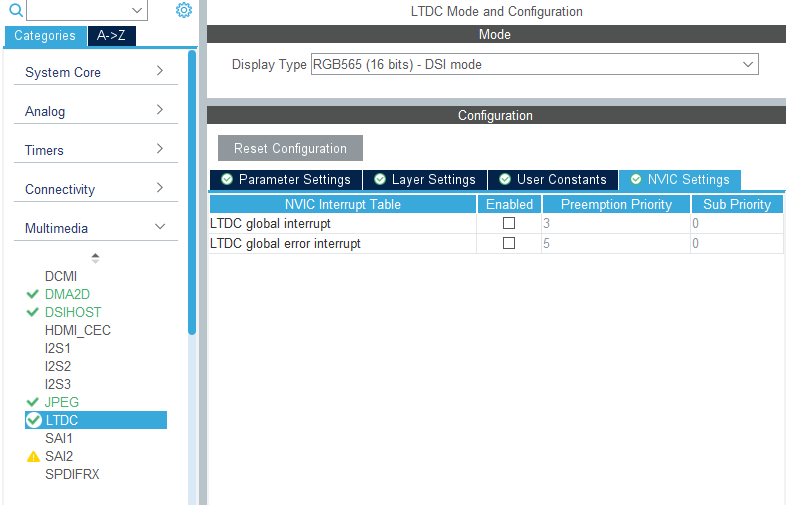Click the search magnifier icon
The width and height of the screenshot is (786, 505).
15,10
